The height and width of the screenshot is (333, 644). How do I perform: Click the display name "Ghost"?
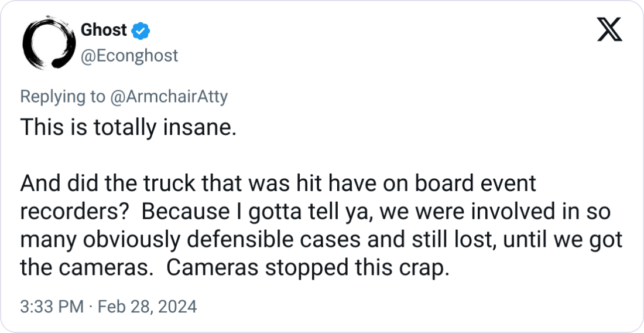point(104,30)
